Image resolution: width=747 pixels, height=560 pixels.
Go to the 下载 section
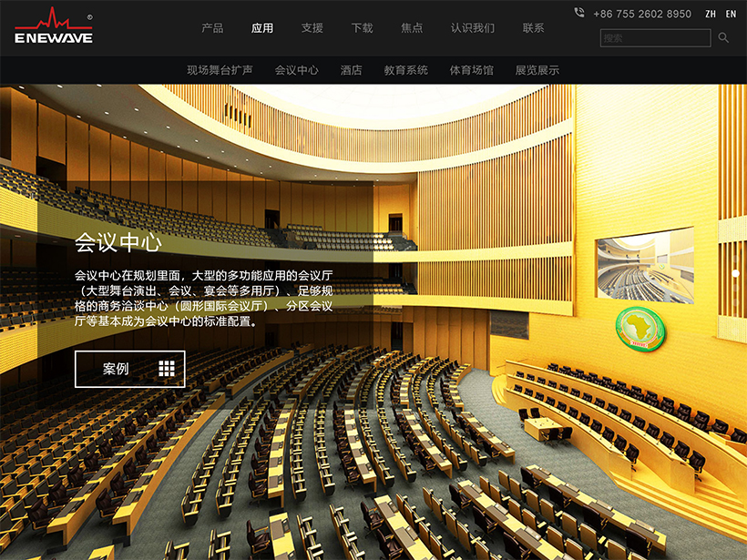coord(363,28)
